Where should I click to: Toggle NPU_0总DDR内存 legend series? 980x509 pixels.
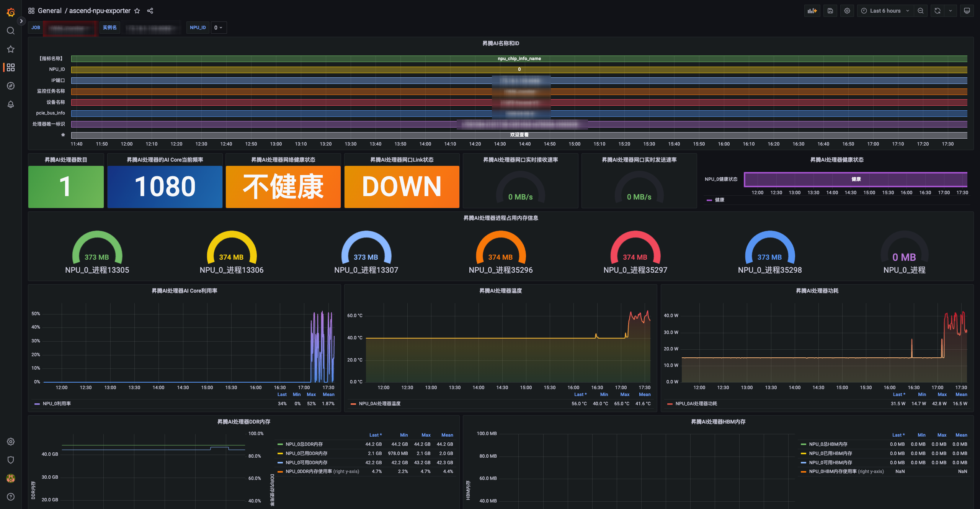point(304,444)
